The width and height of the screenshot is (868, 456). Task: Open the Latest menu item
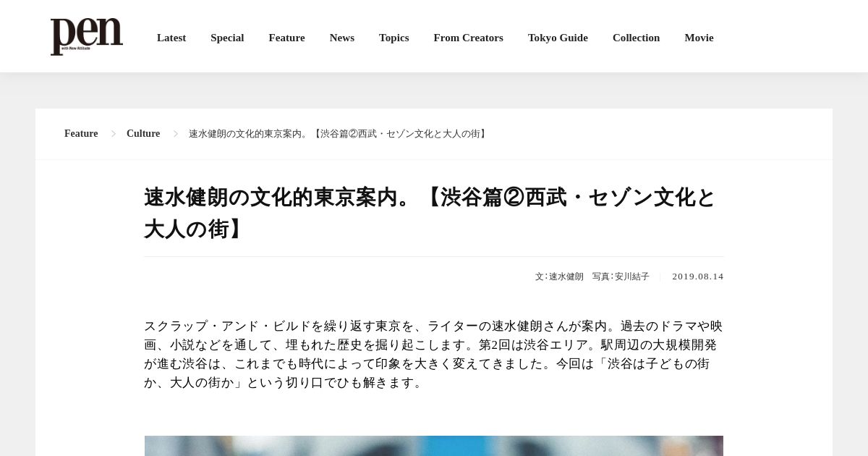[171, 38]
